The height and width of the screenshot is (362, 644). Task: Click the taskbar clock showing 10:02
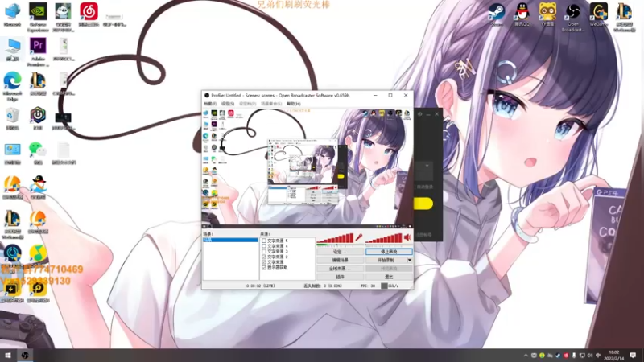(614, 356)
